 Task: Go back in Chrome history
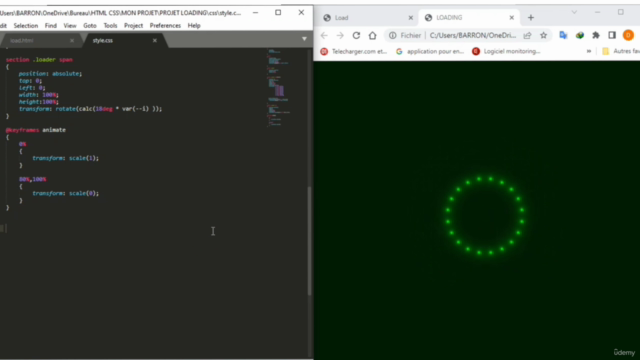pyautogui.click(x=324, y=36)
